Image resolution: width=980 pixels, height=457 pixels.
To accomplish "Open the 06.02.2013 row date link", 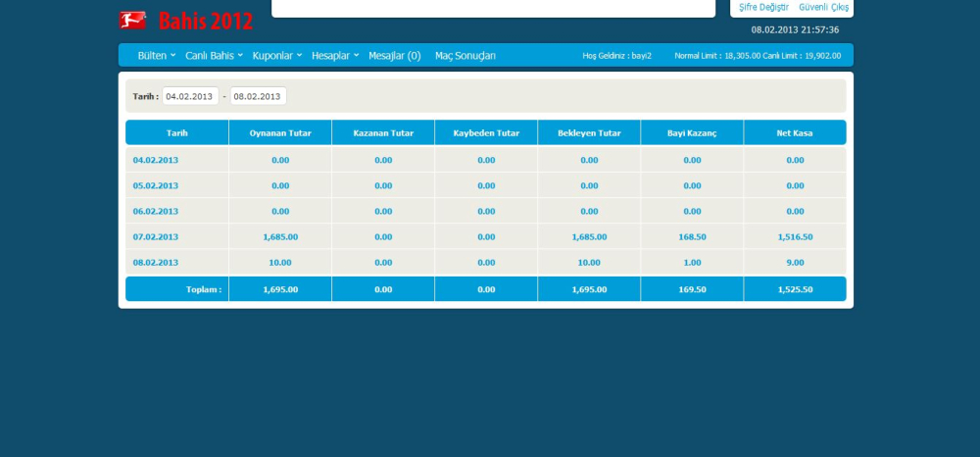I will pyautogui.click(x=156, y=211).
